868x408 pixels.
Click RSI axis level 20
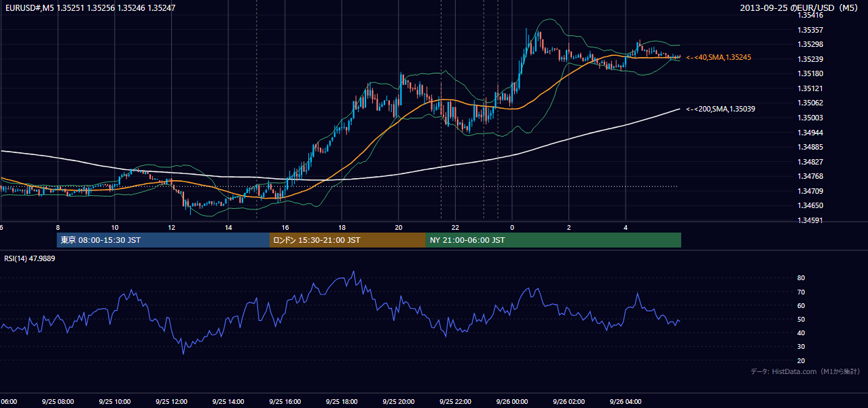pyautogui.click(x=801, y=360)
